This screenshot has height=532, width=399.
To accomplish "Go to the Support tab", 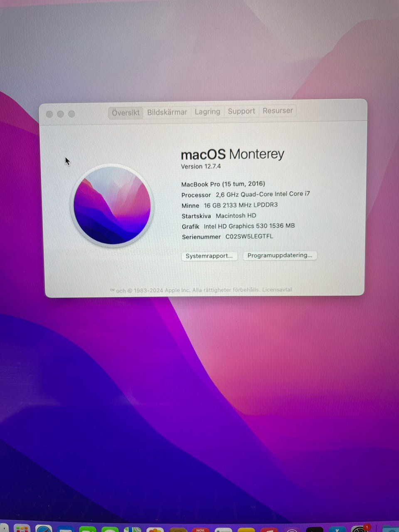I will pos(241,111).
